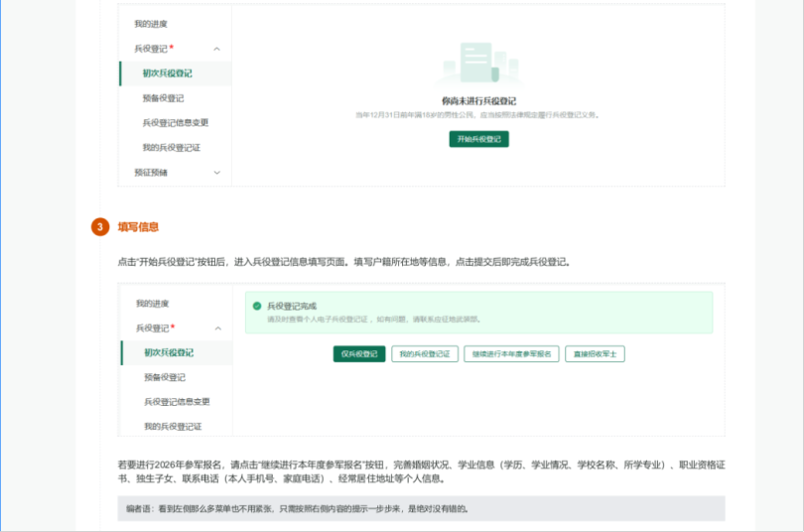
Task: Open 我的兵役登记证 menu item in the 你尚未进行兵役登记 panel
Action: coord(172,148)
